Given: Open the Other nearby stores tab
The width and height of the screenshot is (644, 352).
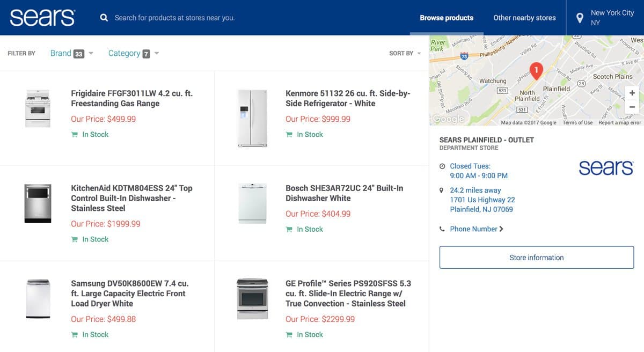Looking at the screenshot, I should tap(524, 18).
